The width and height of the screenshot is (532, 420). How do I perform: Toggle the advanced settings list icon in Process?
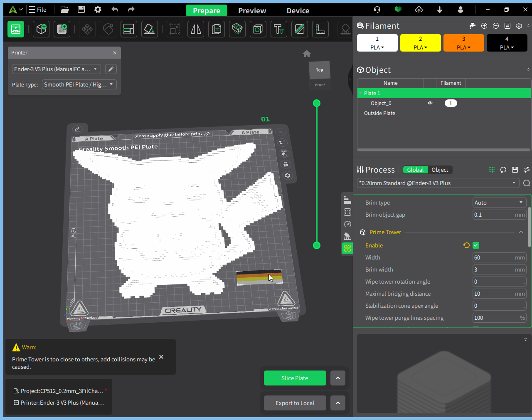(x=492, y=170)
